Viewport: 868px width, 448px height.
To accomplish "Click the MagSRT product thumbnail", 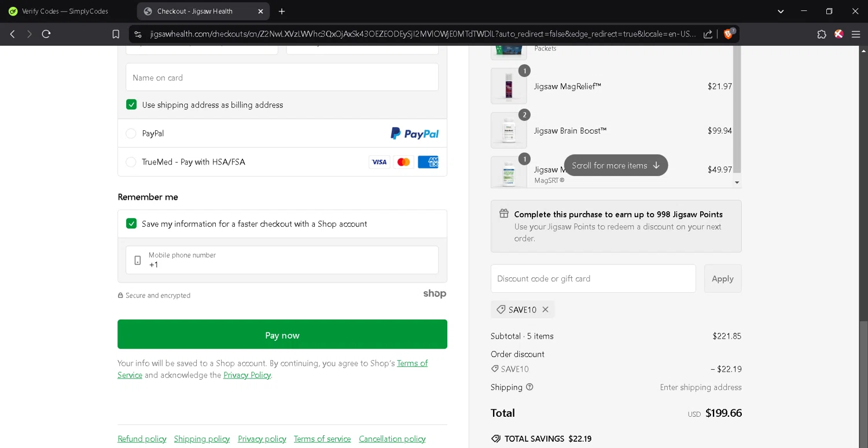I will click(x=509, y=172).
